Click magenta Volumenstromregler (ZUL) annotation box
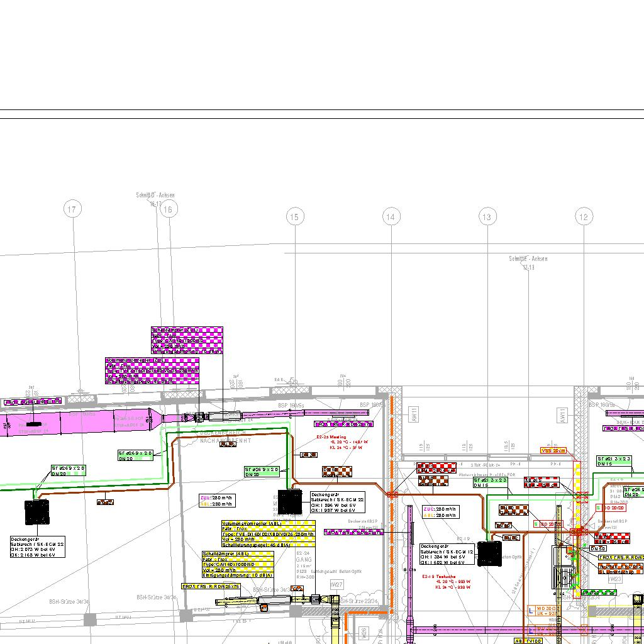Image resolution: width=644 pixels, height=644 pixels. coord(152,370)
